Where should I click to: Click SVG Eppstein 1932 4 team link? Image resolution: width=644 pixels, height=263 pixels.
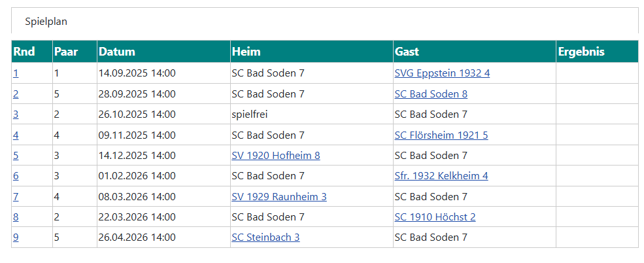click(442, 73)
